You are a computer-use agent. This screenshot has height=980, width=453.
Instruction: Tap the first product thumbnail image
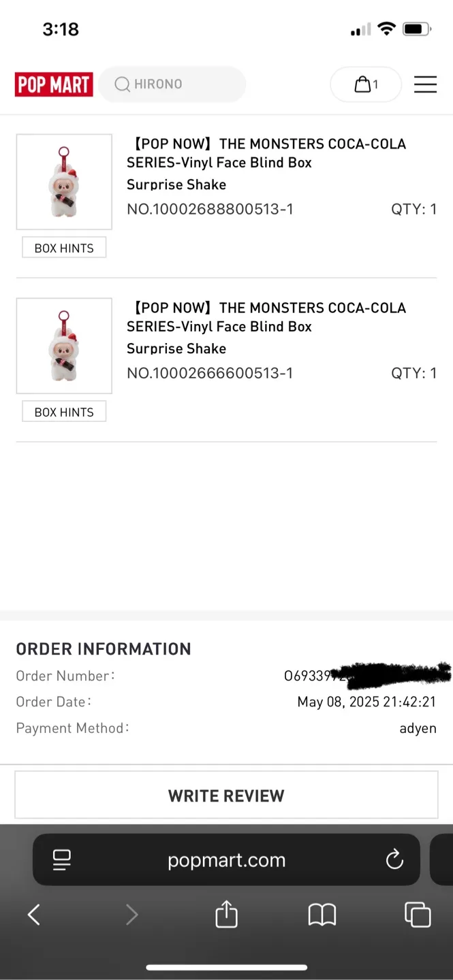64,182
